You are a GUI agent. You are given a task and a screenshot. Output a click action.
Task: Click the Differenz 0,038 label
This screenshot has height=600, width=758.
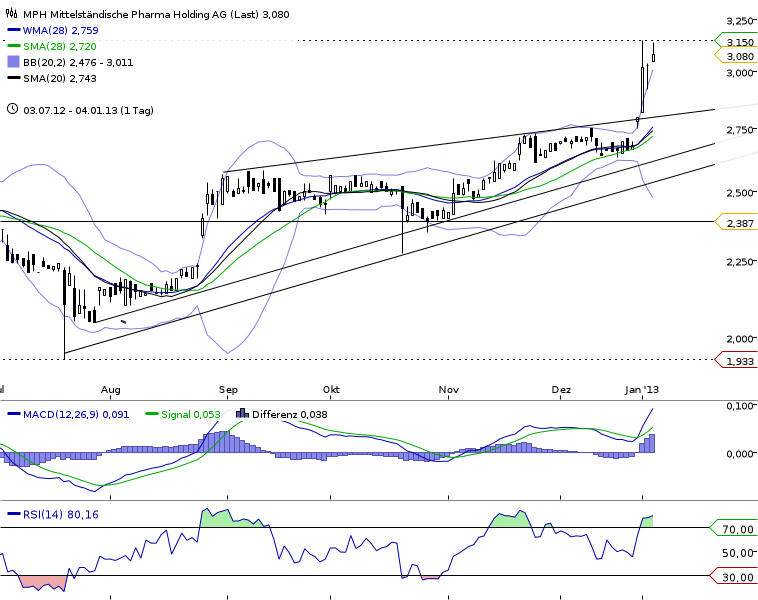click(x=290, y=414)
